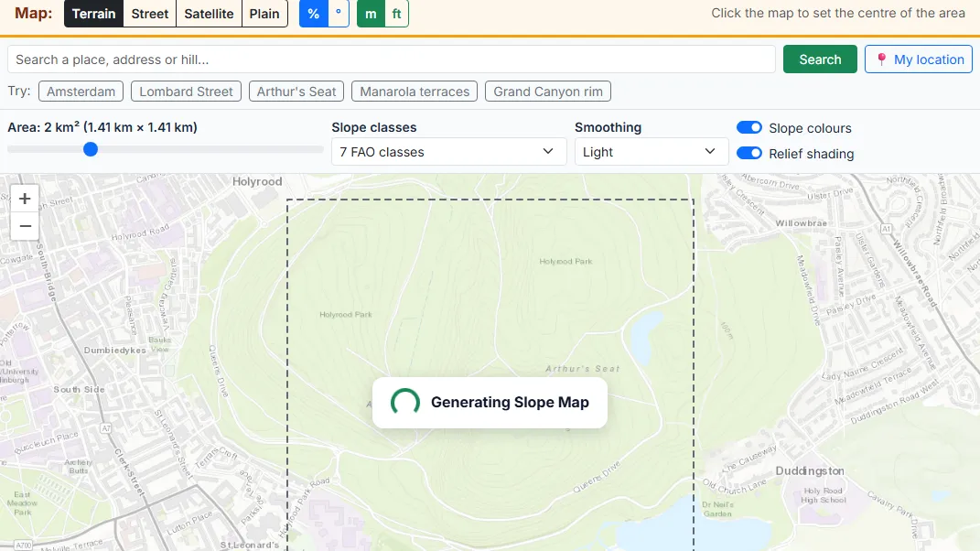The image size is (980, 551).
Task: Click the Holy Rood High School label
Action: [824, 495]
